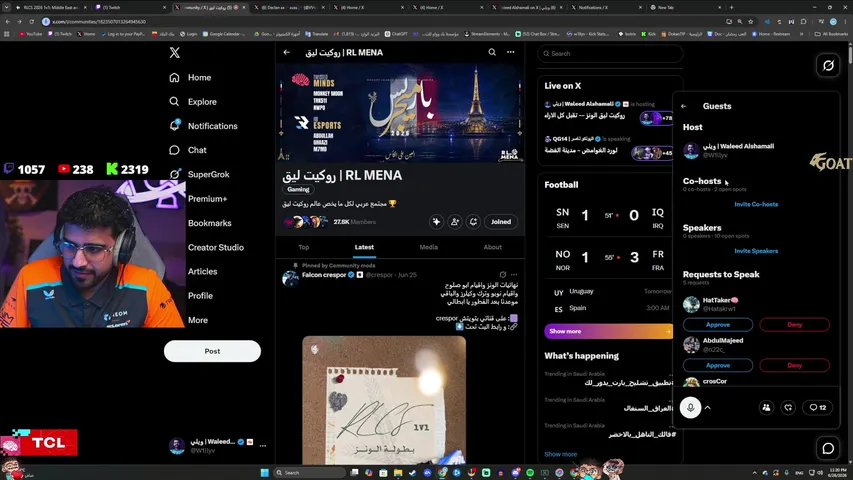Open Windows Start menu
The width and height of the screenshot is (853, 480).
point(264,472)
